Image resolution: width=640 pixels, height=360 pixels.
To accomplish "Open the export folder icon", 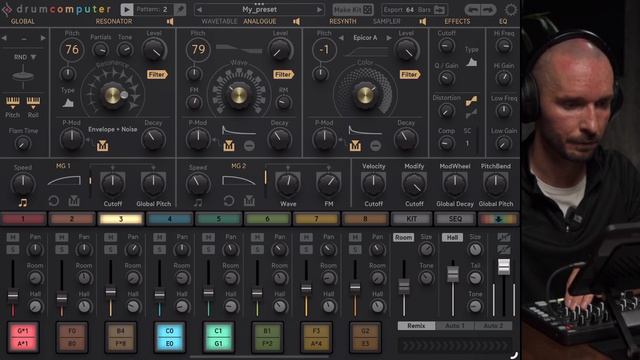I will [x=439, y=9].
